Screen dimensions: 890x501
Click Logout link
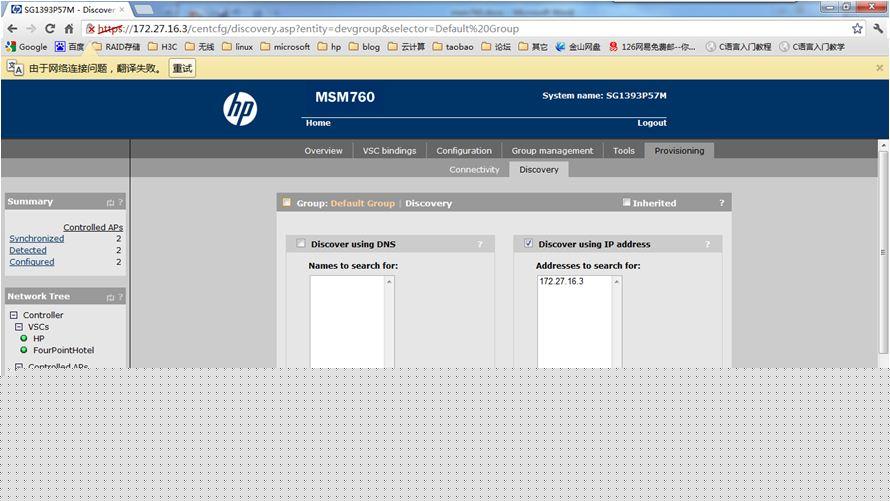(x=652, y=123)
